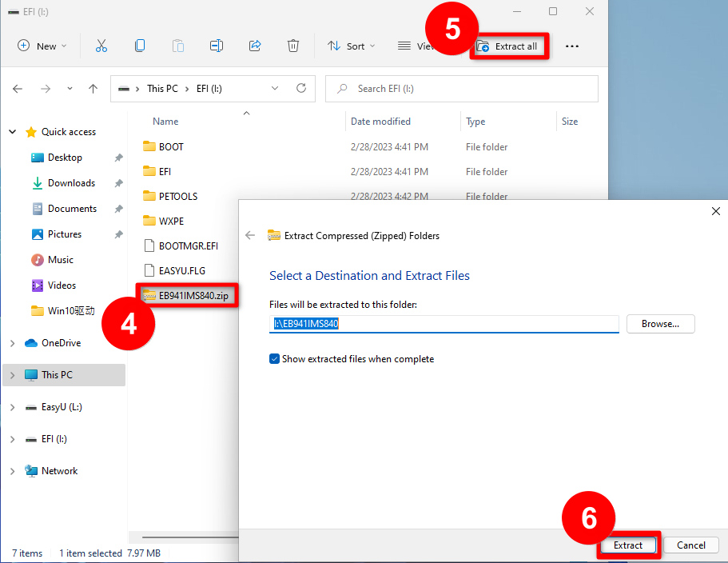Open the See more ellipsis menu
Viewport: 728px width, 563px height.
click(x=572, y=46)
